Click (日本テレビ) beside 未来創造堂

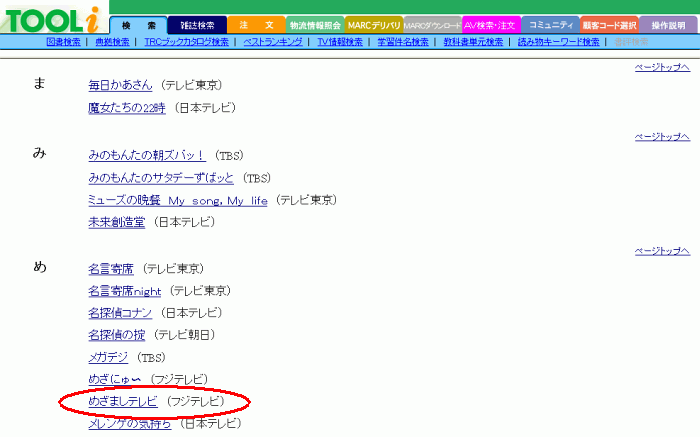(185, 222)
